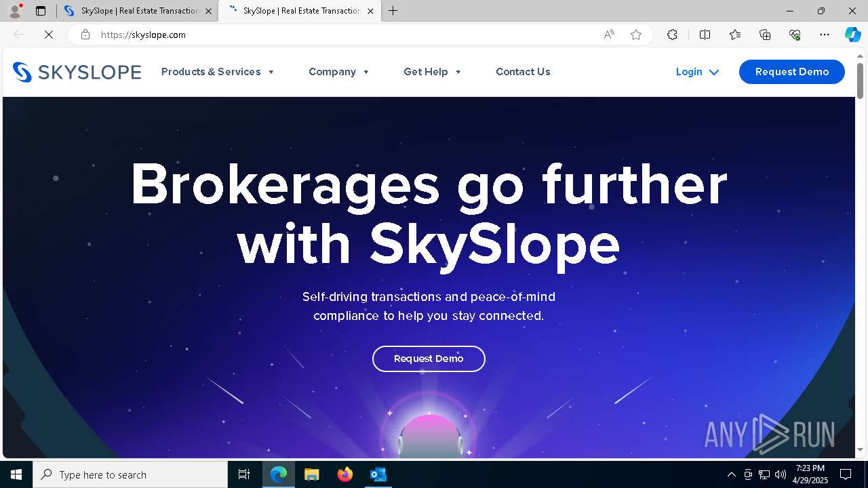The image size is (868, 488).
Task: Click the page vertical scrollbar thumb
Action: click(x=860, y=81)
